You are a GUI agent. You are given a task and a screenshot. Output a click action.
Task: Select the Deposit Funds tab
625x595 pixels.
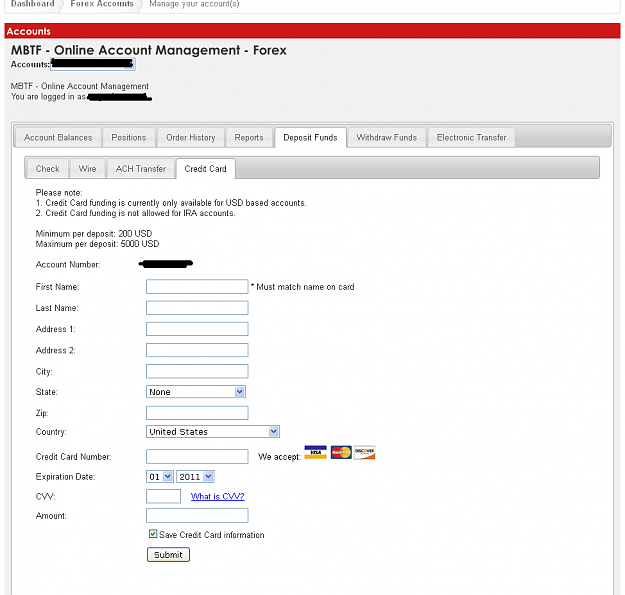pyautogui.click(x=310, y=137)
